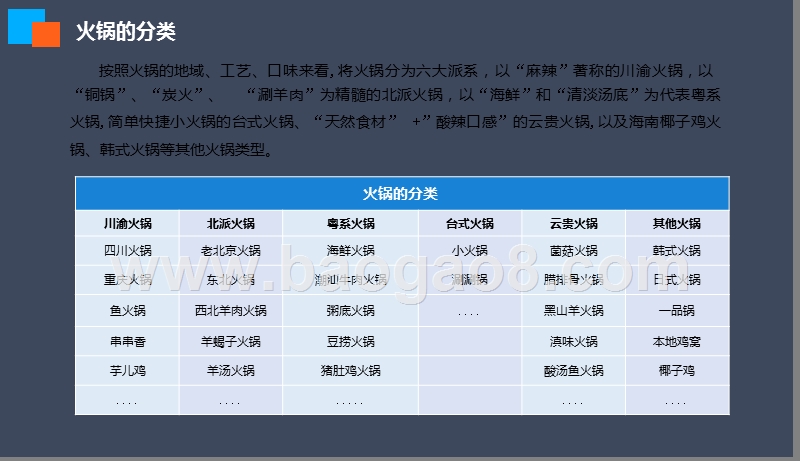Pick the cell 东北火锅
This screenshot has height=461, width=800.
coord(231,279)
